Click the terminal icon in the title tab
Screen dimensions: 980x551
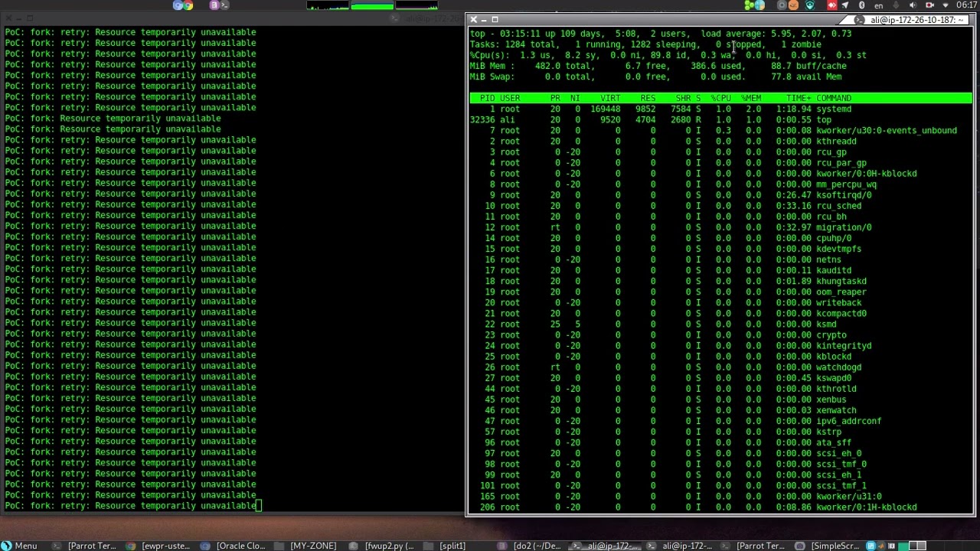coord(861,20)
